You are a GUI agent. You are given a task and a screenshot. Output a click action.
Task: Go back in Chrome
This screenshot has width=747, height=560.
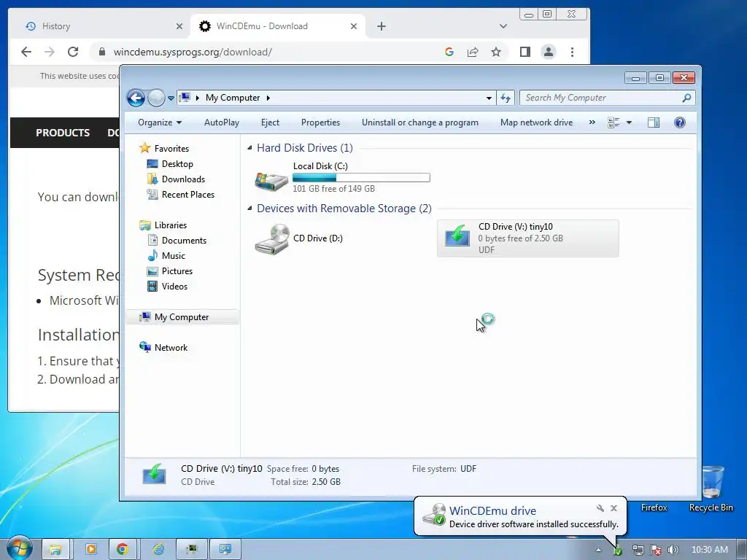26,52
